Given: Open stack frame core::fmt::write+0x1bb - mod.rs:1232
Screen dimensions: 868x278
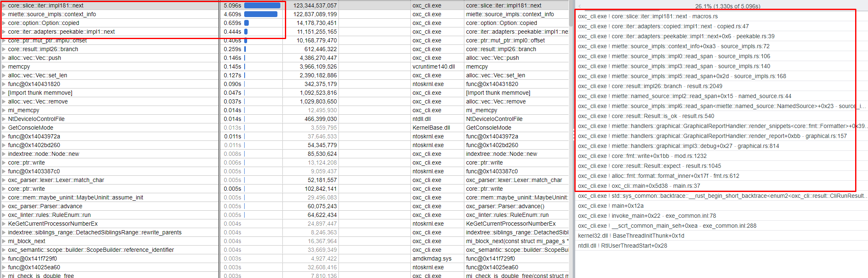Looking at the screenshot, I should [642, 156].
